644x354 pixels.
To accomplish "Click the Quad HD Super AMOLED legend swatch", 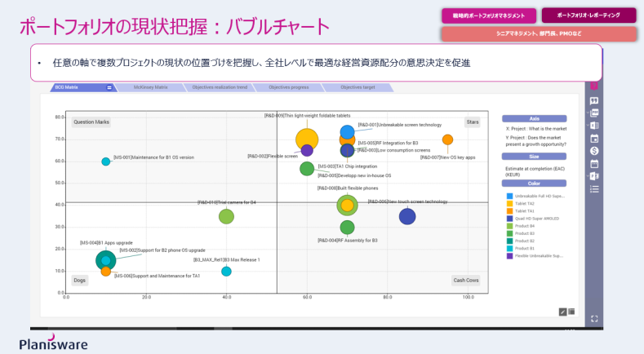I will click(x=509, y=219).
